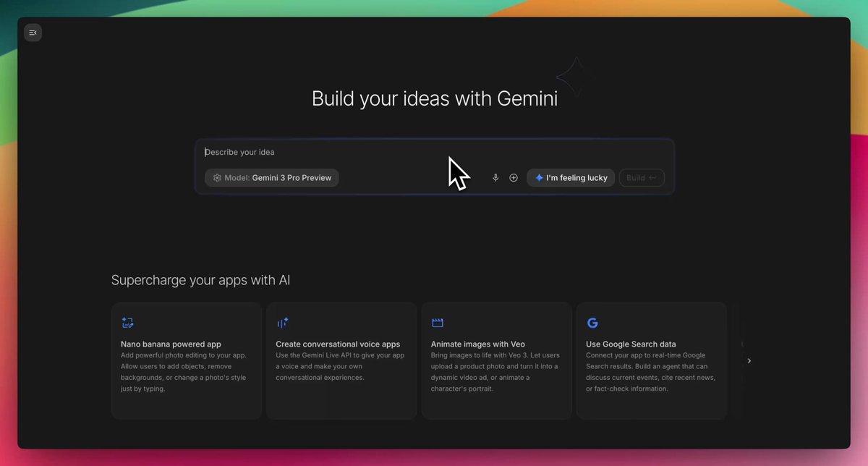Click the gear icon in model chip

tap(217, 178)
